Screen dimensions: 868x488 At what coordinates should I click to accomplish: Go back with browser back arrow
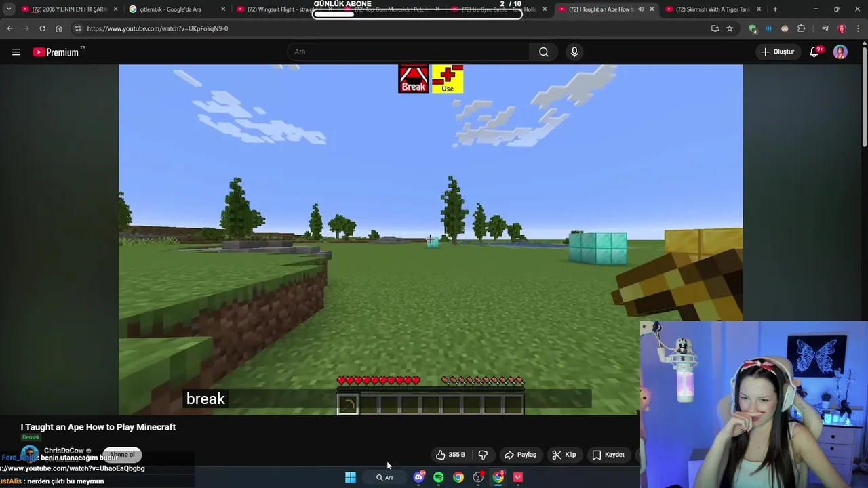(9, 28)
